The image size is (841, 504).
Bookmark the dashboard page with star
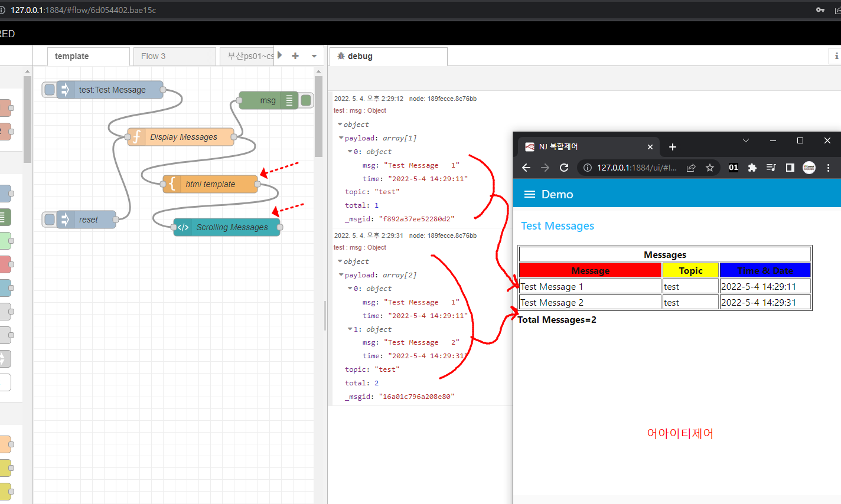[710, 168]
